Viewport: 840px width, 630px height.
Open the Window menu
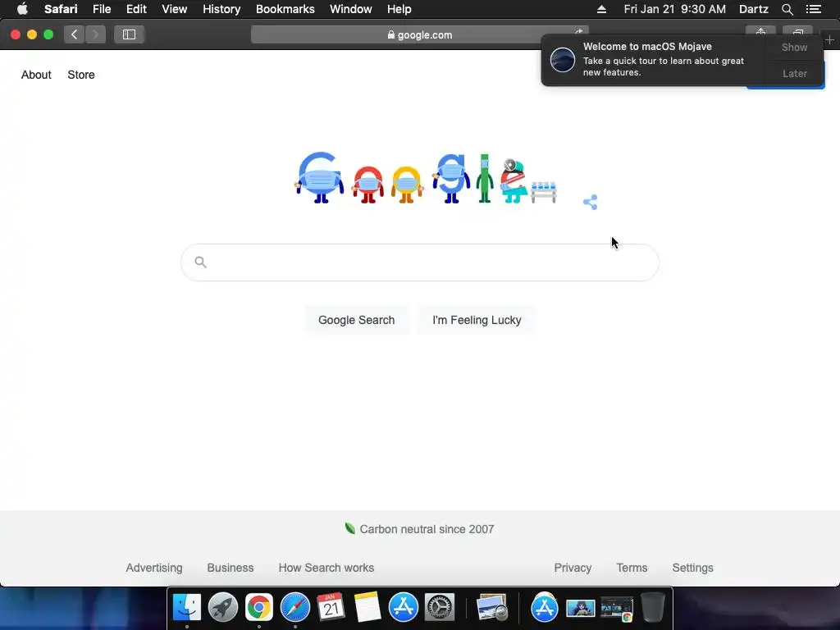[x=351, y=9]
